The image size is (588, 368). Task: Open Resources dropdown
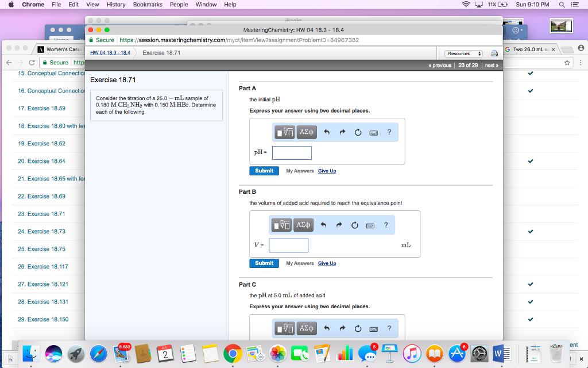pos(463,53)
